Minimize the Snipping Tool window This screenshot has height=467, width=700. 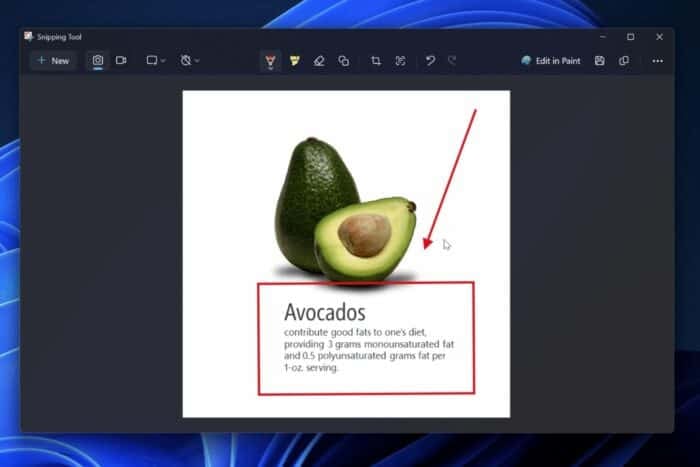click(603, 37)
